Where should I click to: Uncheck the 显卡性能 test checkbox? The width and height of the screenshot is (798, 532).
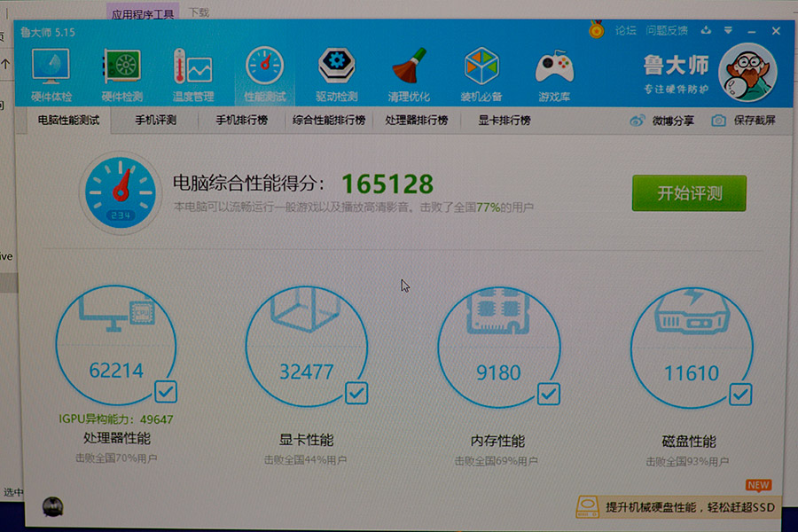click(x=356, y=393)
